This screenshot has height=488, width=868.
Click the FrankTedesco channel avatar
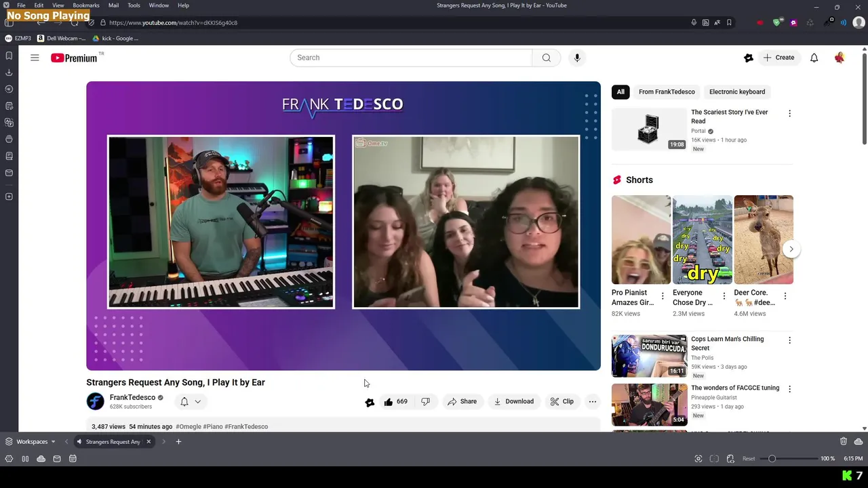[95, 402]
